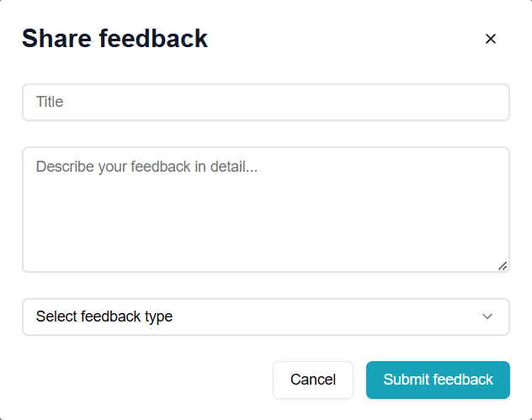Click the 'Share feedback' dialog heading

tap(114, 39)
